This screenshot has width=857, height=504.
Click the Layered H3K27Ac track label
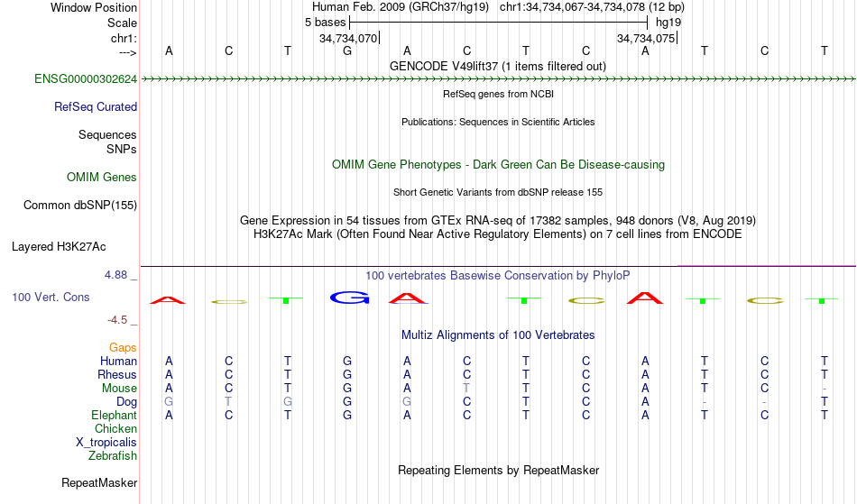pyautogui.click(x=59, y=247)
